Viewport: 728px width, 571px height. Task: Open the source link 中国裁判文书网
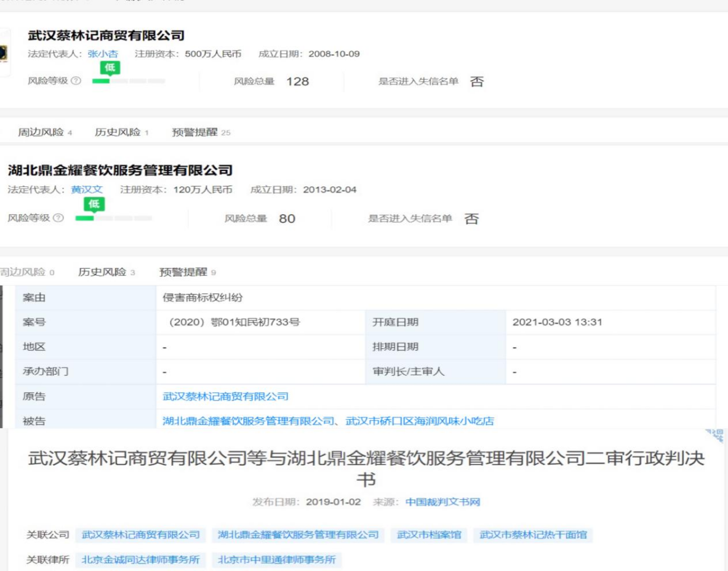(x=442, y=501)
